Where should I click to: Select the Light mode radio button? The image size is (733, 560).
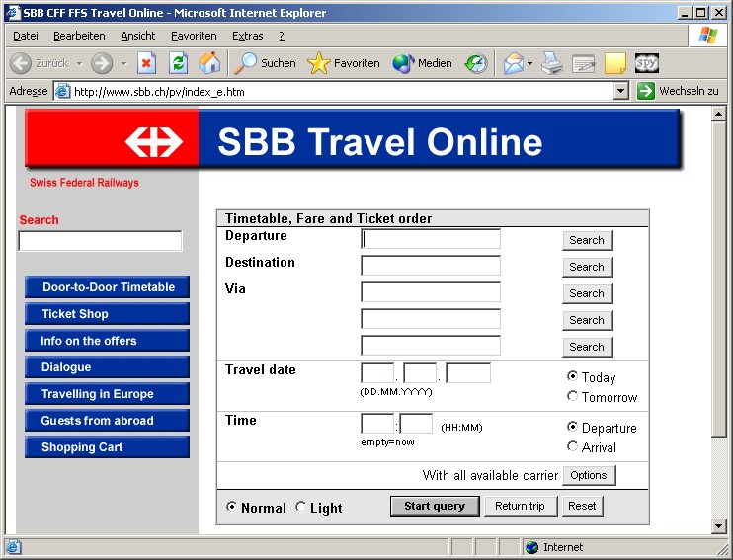[300, 507]
